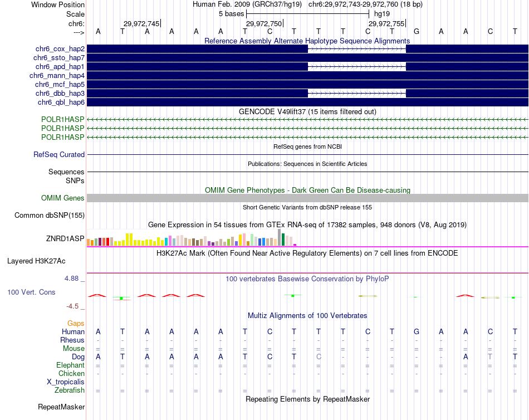The width and height of the screenshot is (529, 420).
Task: Click the chr6_ssto_hap7 track label
Action: pyautogui.click(x=59, y=58)
